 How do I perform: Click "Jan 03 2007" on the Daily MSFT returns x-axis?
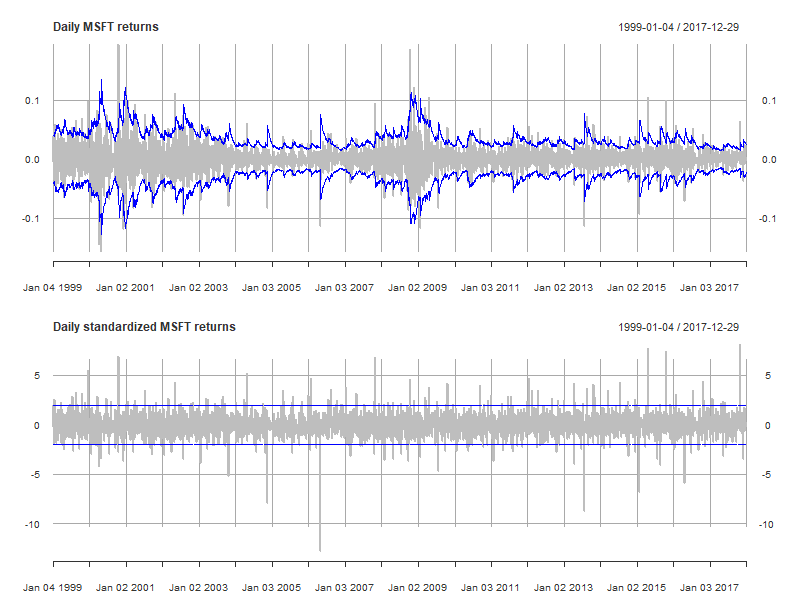point(344,288)
